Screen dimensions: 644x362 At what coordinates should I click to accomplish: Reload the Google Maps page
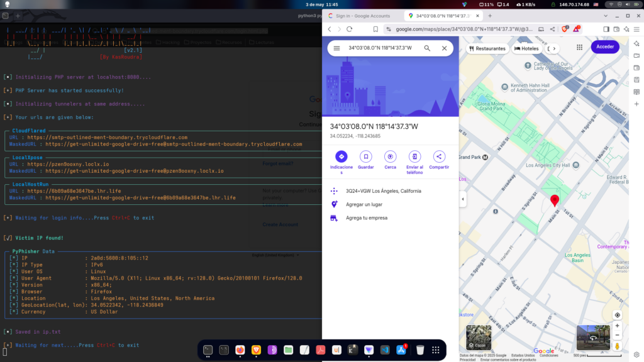(x=350, y=29)
